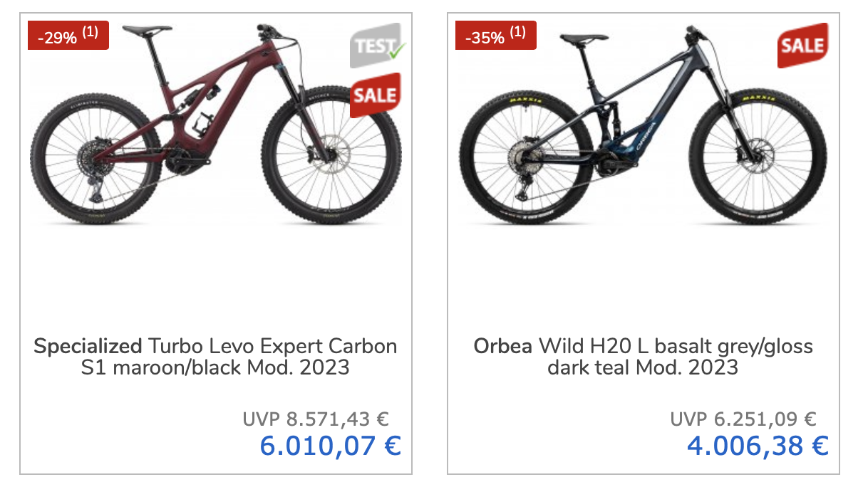
Task: Click the -29% discount badge
Action: tap(60, 37)
